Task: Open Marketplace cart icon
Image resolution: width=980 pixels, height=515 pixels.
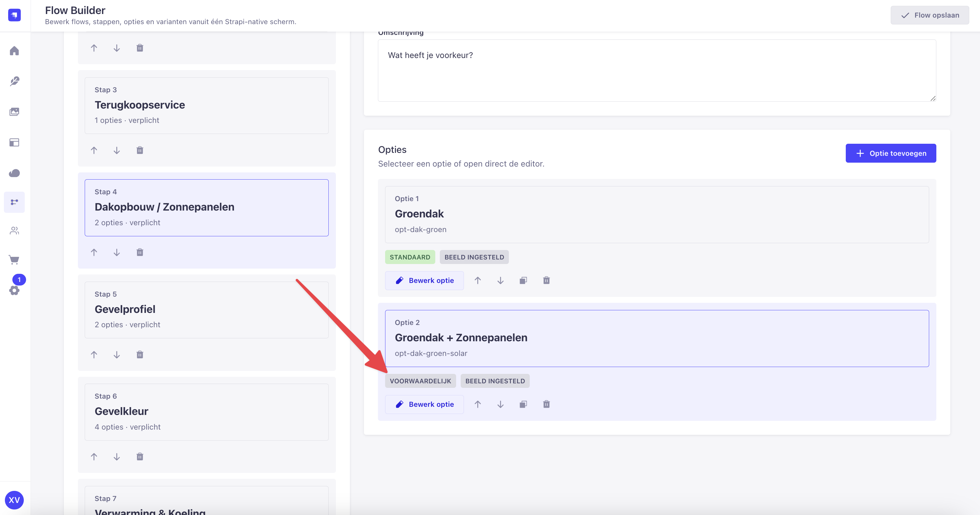Action: pyautogui.click(x=14, y=259)
